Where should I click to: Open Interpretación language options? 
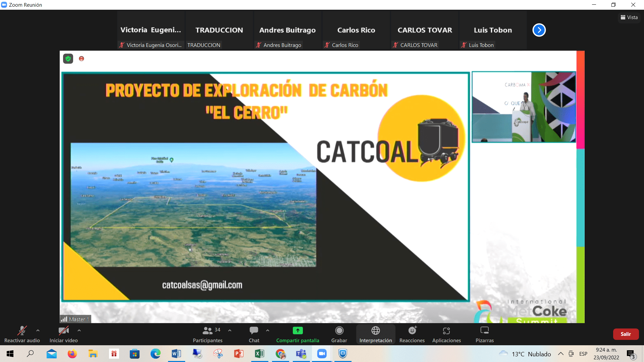tap(376, 334)
